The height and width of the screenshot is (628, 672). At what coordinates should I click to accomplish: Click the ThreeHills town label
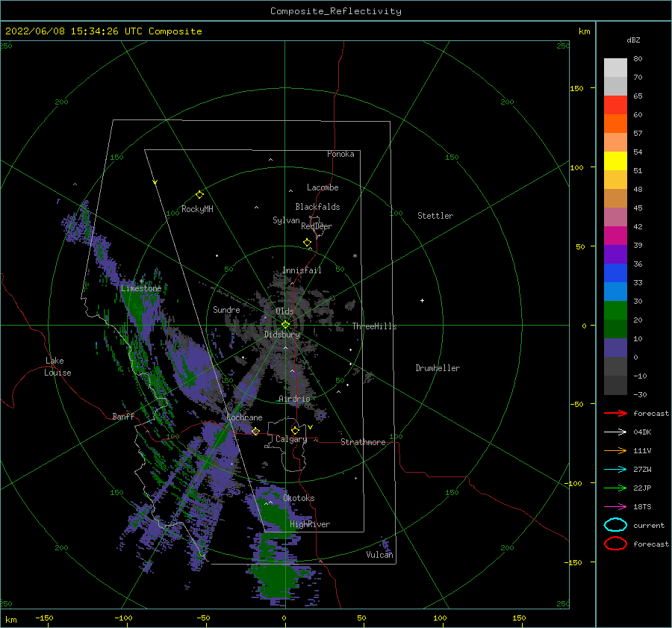pyautogui.click(x=374, y=326)
